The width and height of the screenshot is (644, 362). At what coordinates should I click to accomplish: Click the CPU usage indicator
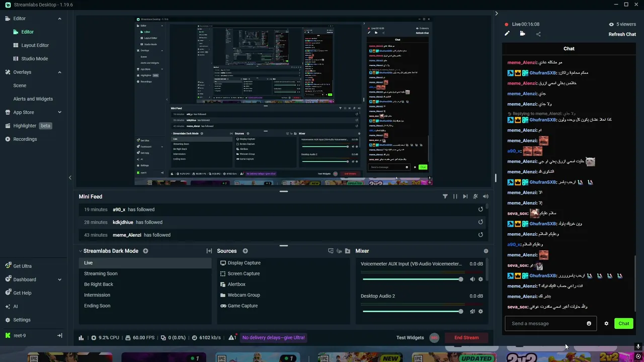click(105, 337)
